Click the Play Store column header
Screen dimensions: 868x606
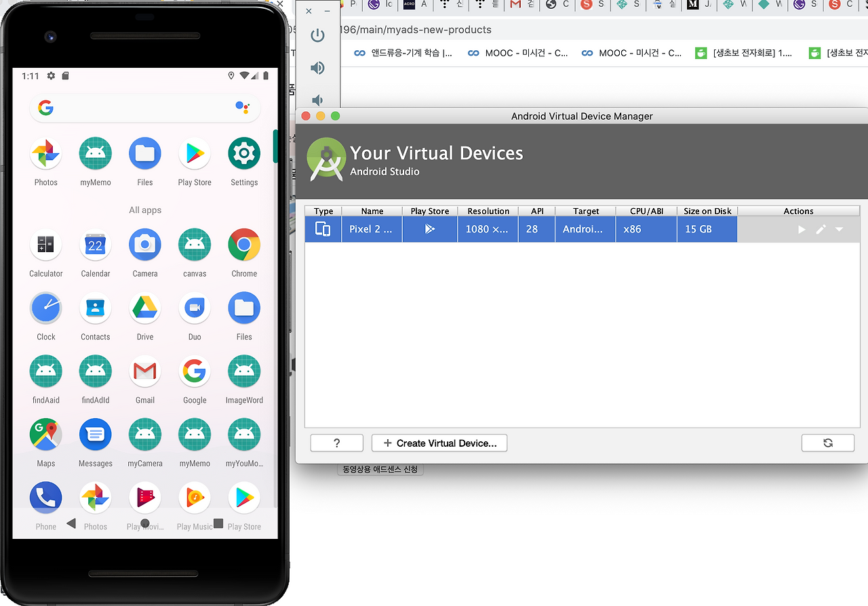click(429, 211)
